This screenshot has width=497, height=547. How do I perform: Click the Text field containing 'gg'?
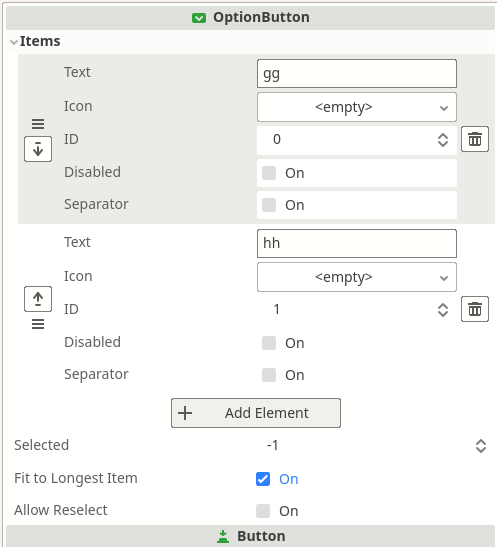[x=357, y=74]
